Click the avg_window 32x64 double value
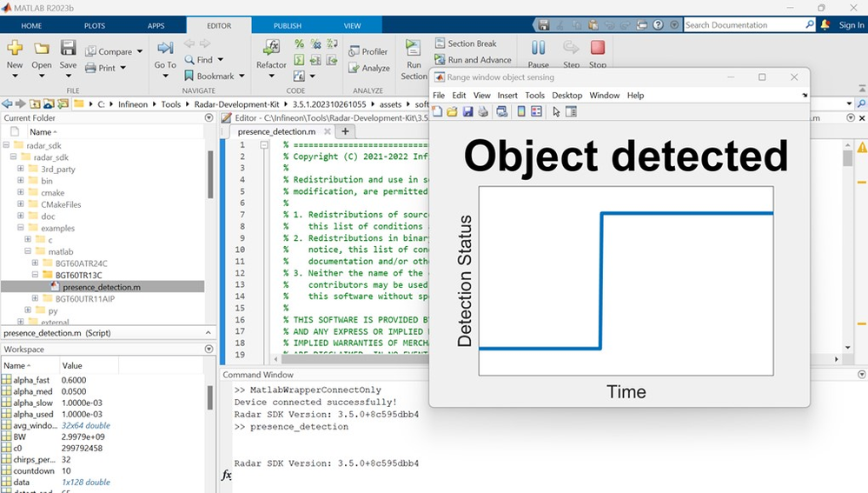The width and height of the screenshot is (868, 493). click(x=85, y=425)
